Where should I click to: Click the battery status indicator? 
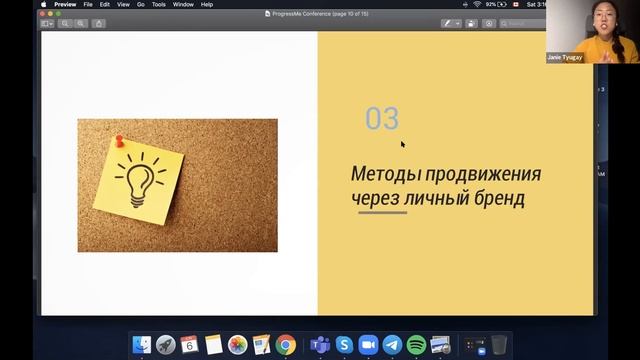coord(496,4)
